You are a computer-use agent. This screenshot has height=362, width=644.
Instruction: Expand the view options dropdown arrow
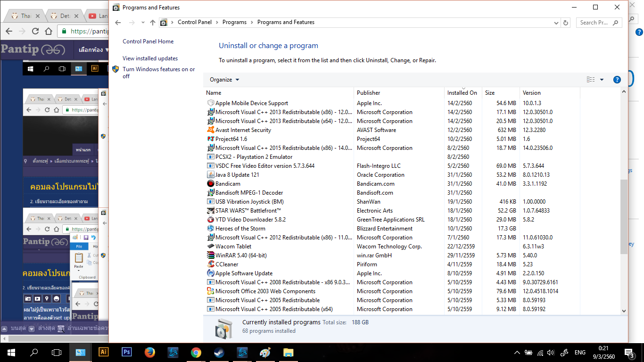click(602, 80)
